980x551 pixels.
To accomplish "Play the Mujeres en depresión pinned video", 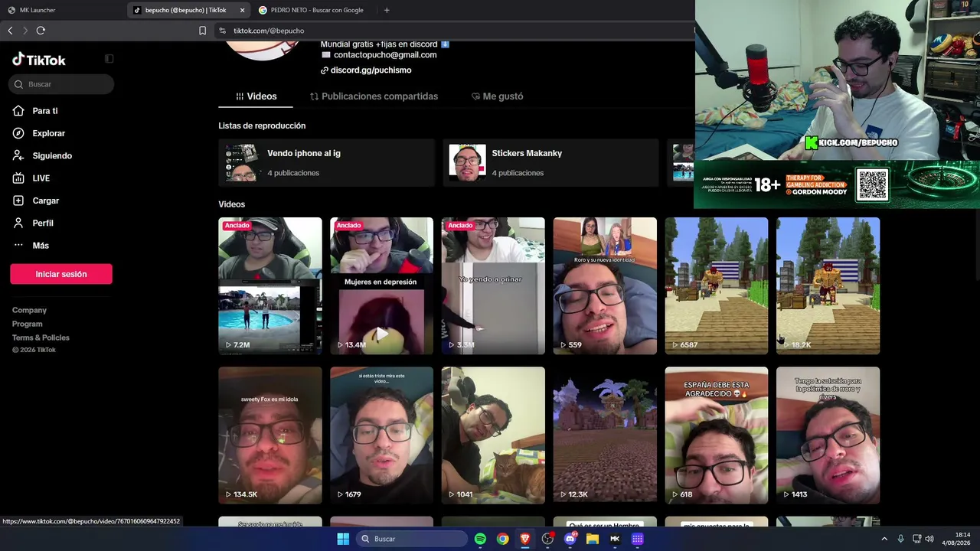I will pyautogui.click(x=381, y=285).
